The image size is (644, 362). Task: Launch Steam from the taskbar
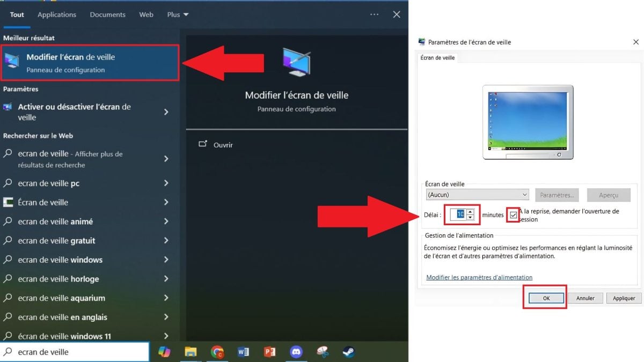tap(348, 352)
